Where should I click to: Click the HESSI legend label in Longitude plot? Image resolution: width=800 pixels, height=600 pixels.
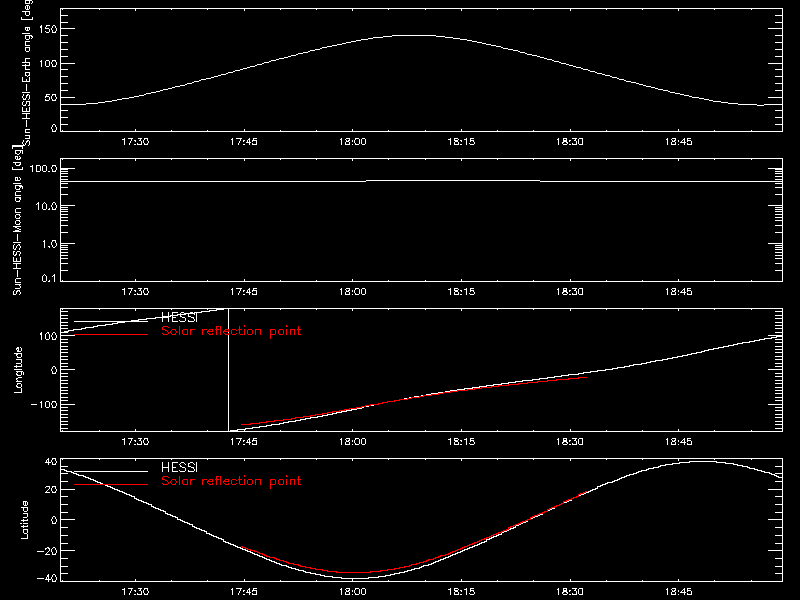[180, 318]
